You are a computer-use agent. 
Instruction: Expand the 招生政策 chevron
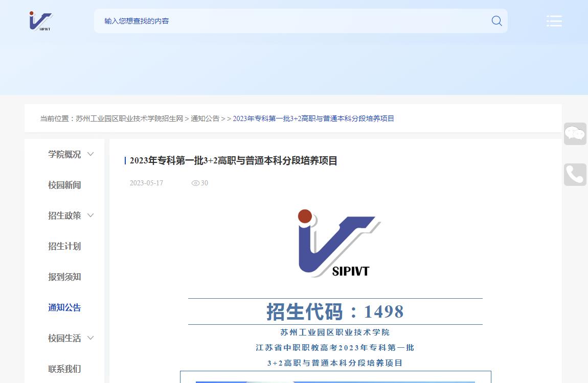pos(91,216)
